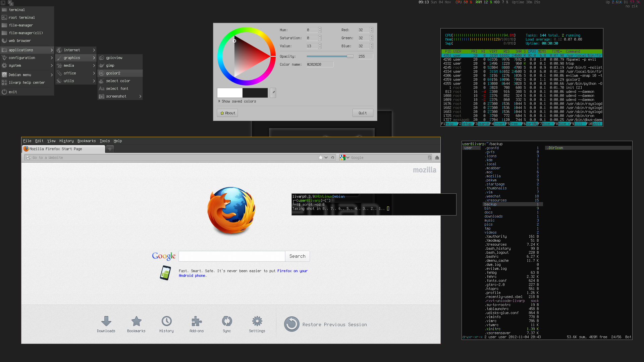Click the Firefox Downloads icon
The image size is (644, 362).
click(x=106, y=321)
